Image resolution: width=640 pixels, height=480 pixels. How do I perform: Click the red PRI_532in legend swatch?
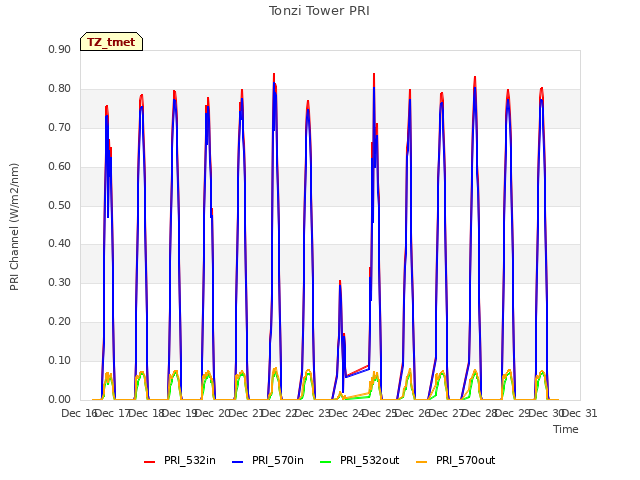point(149,462)
